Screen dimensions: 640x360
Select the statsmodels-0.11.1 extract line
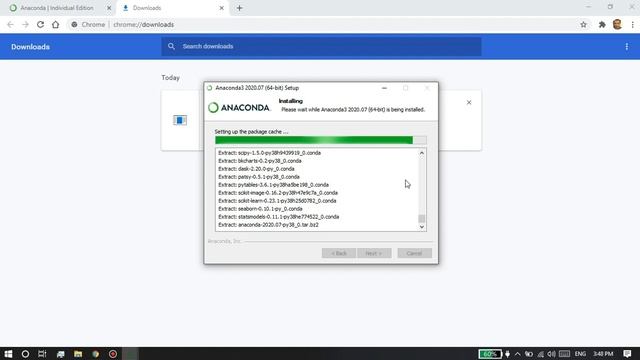pos(278,217)
